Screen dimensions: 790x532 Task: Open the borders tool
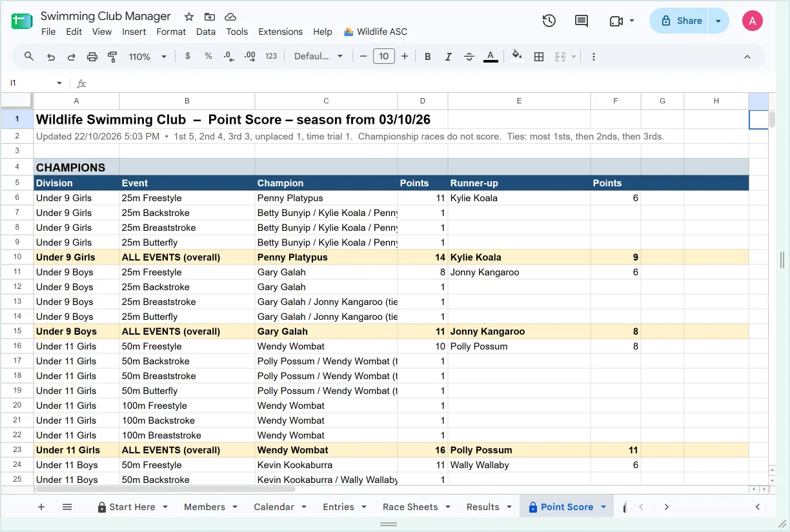pyautogui.click(x=539, y=57)
